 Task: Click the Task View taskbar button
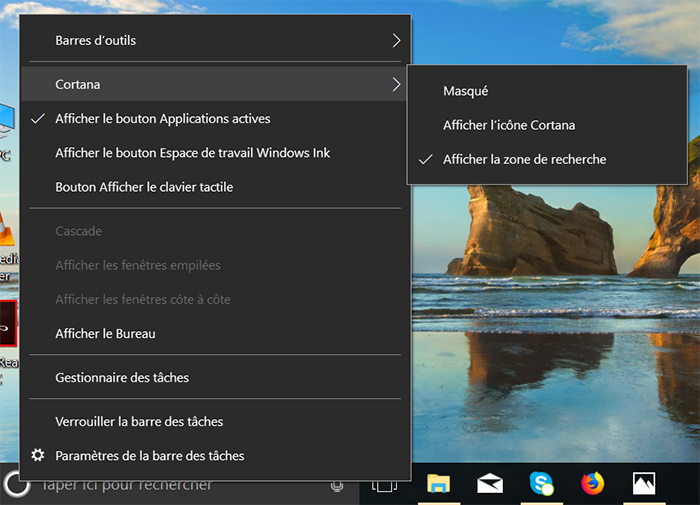click(385, 486)
